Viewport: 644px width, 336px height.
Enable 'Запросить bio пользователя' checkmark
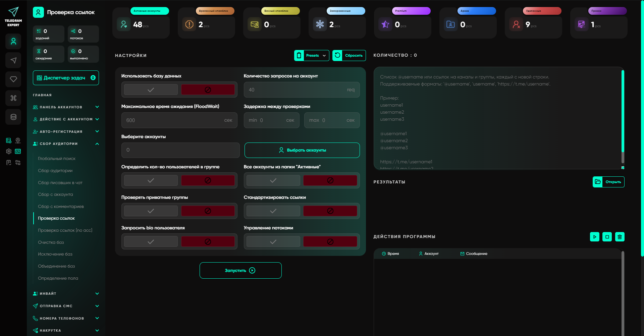[x=151, y=241]
